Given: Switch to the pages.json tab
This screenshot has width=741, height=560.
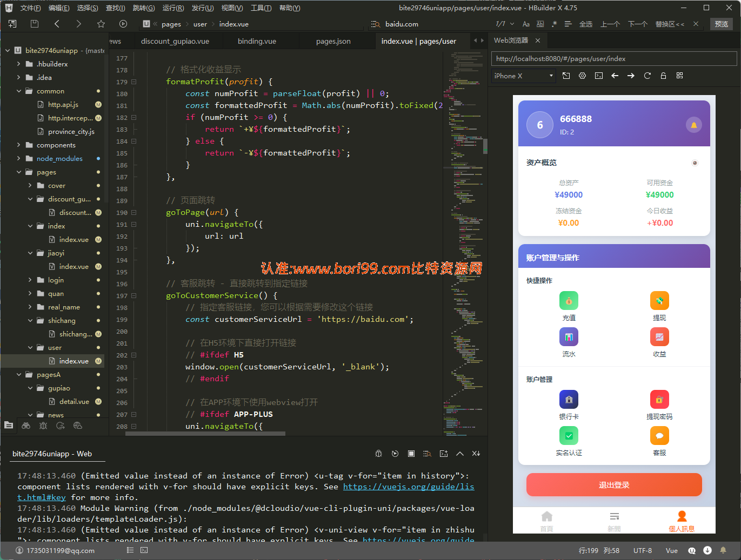Looking at the screenshot, I should point(333,41).
